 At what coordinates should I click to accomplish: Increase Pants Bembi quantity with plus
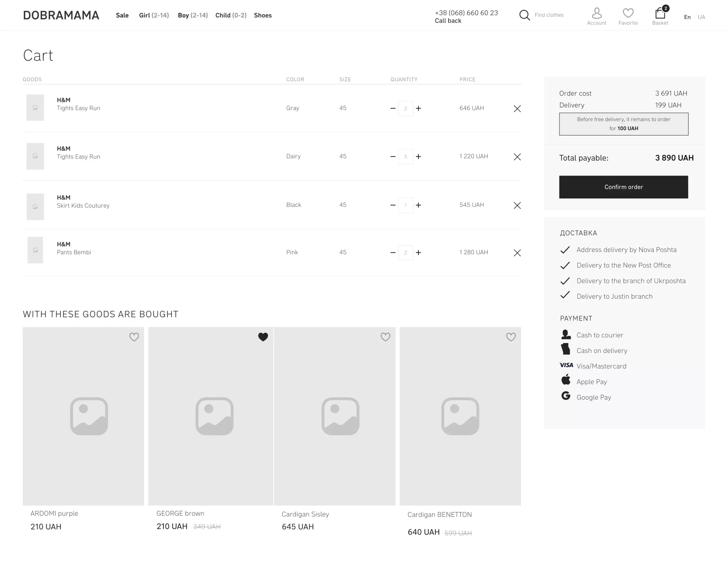pyautogui.click(x=419, y=252)
